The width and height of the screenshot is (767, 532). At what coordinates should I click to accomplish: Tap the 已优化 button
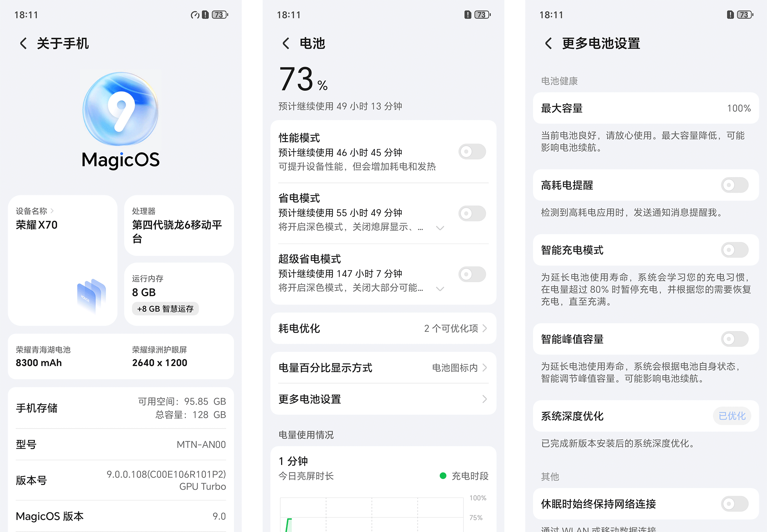(x=732, y=416)
